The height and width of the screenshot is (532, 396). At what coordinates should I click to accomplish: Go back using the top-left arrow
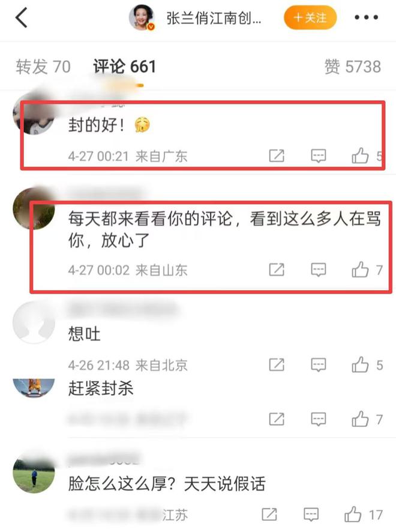tap(21, 17)
